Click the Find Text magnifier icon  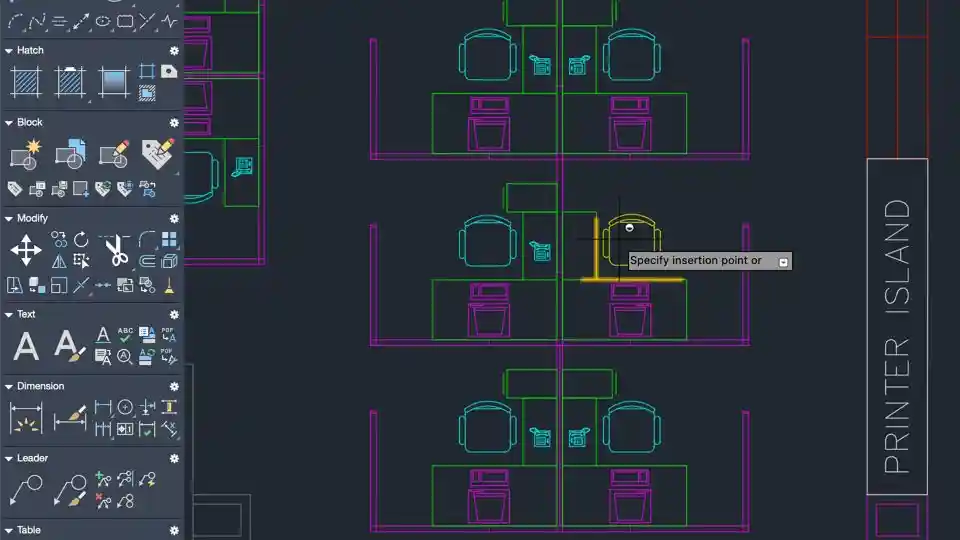(125, 357)
